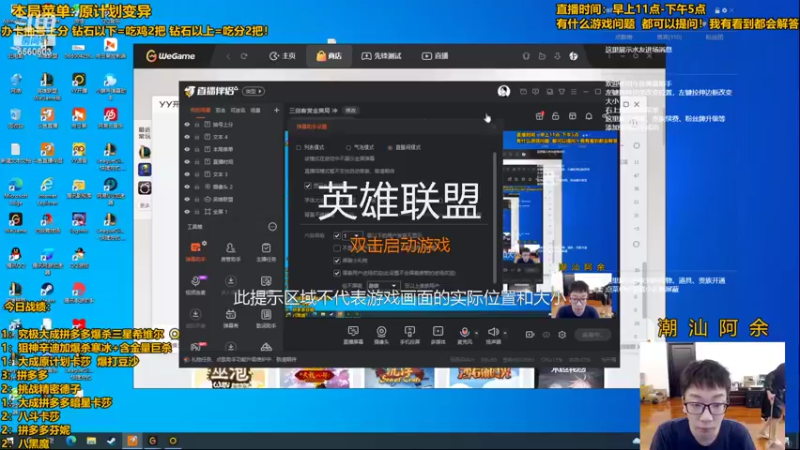Expand the microphone options arrow

coord(477,333)
